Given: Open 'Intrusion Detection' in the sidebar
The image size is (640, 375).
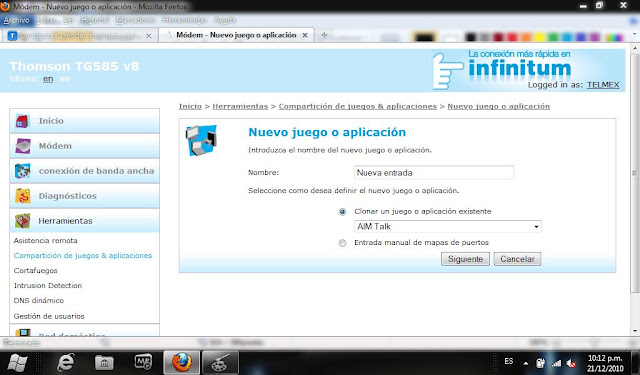Looking at the screenshot, I should tap(48, 286).
